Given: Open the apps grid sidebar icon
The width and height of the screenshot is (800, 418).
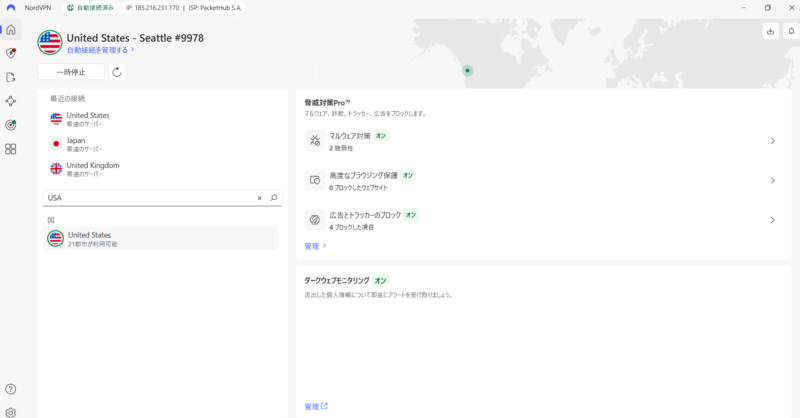Looking at the screenshot, I should pos(11,149).
